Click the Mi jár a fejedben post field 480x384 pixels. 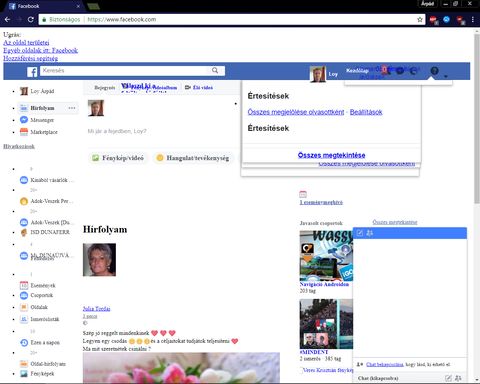[117, 131]
